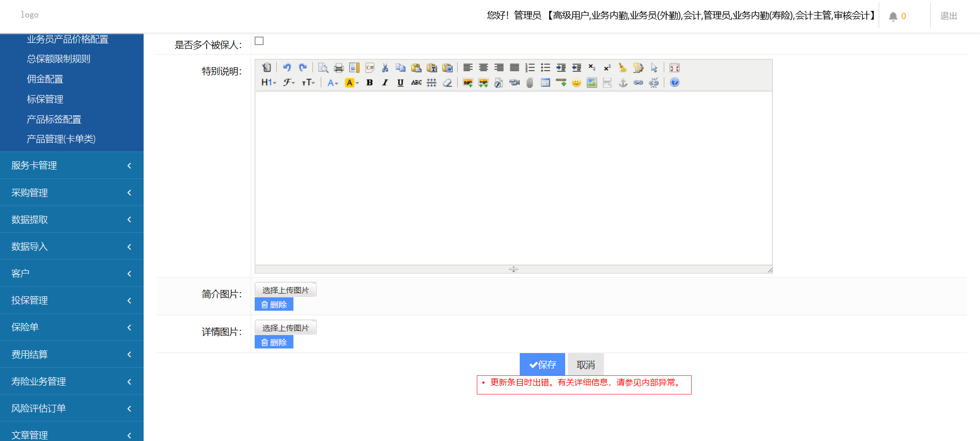Align text center in editor toolbar
The image size is (980, 441).
[x=484, y=68]
